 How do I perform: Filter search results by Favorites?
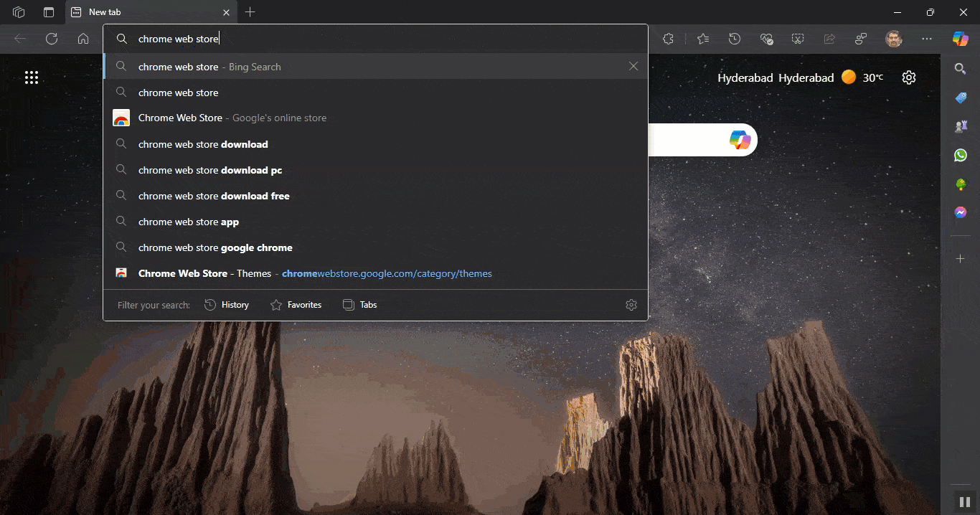click(x=296, y=304)
